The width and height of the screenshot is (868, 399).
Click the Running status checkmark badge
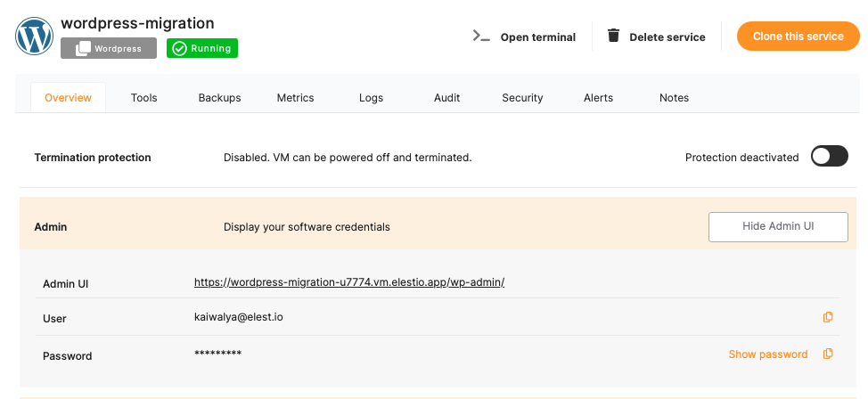[x=202, y=48]
